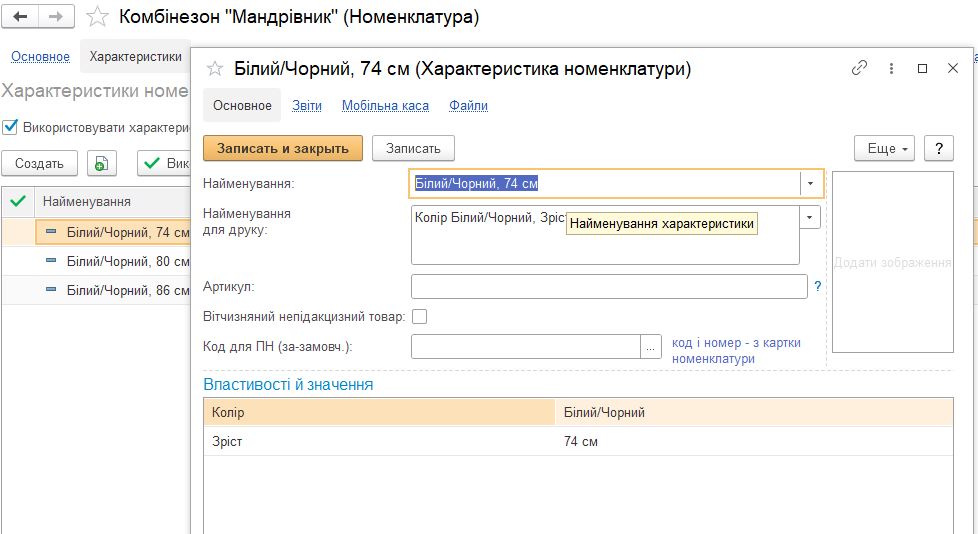Toggle Вітчизняний непідакцизний товар checkbox
The image size is (978, 534).
pyautogui.click(x=420, y=317)
